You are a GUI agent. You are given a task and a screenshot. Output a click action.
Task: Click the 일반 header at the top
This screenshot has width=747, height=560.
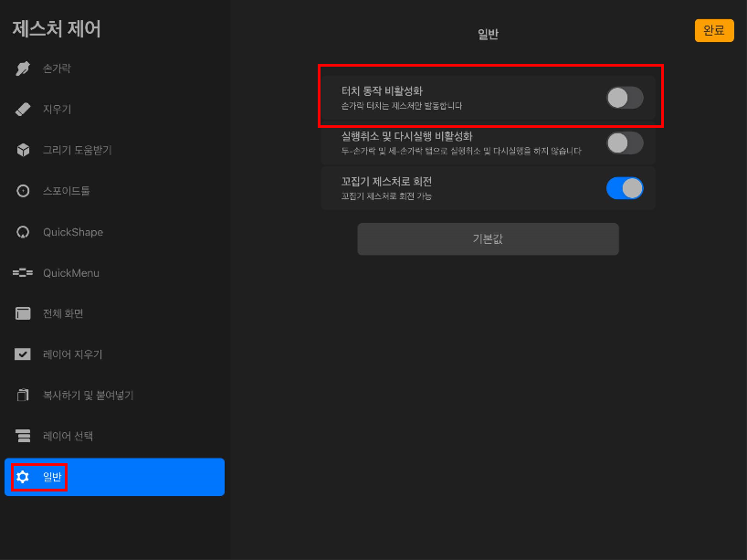tap(488, 35)
